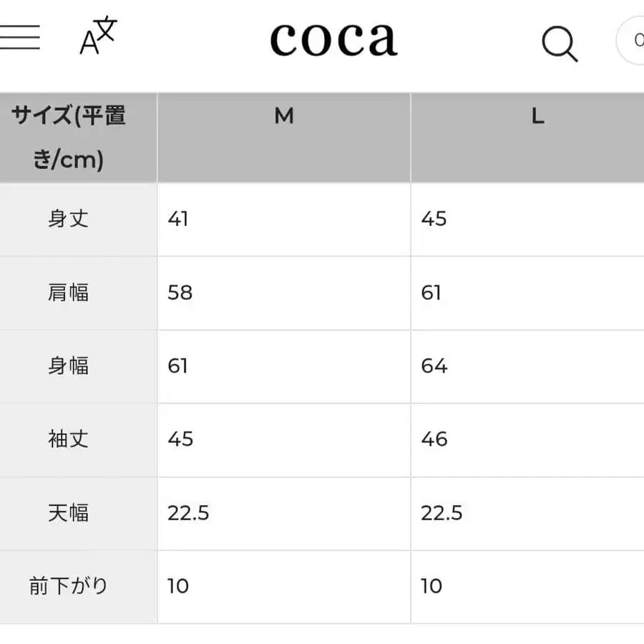Click the サイズ(平置き/cm) header cell

pos(68,137)
